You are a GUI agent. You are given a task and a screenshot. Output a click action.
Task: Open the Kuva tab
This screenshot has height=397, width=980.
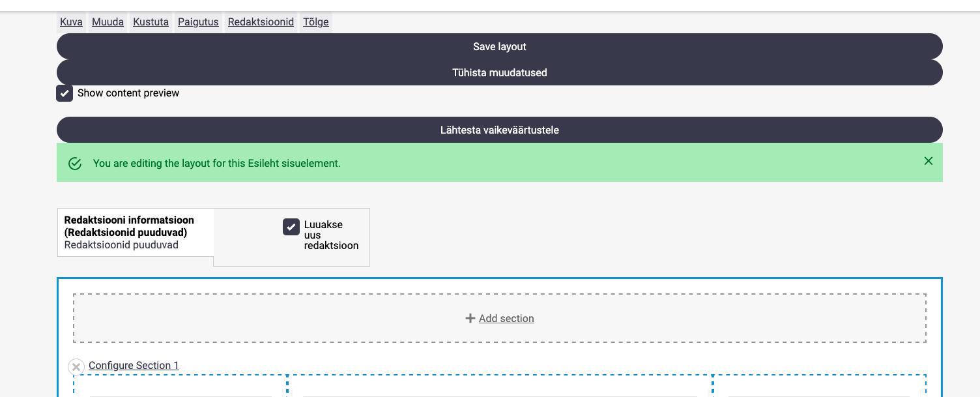pos(71,22)
